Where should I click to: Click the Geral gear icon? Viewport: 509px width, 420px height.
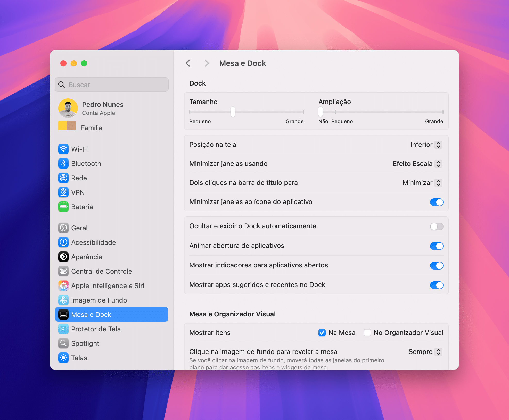click(x=63, y=228)
